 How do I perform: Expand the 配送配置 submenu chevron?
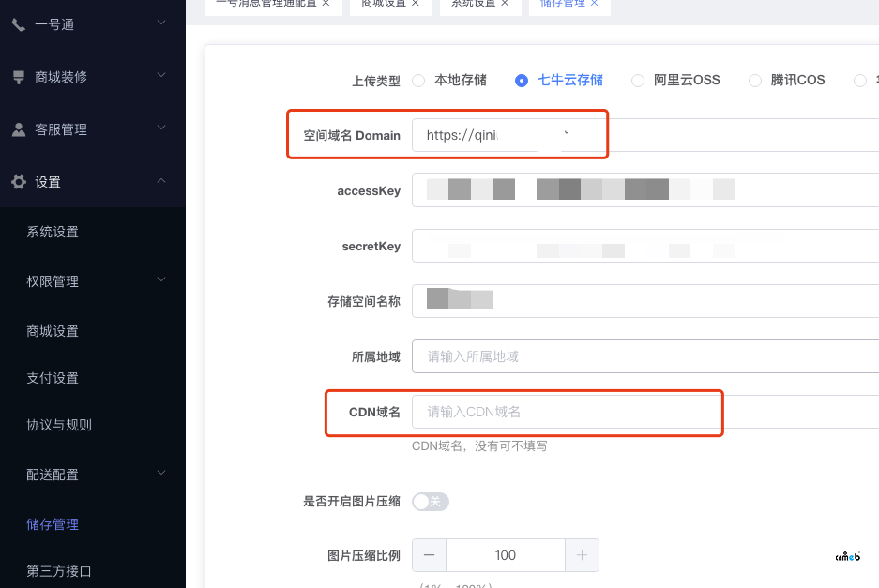point(161,473)
